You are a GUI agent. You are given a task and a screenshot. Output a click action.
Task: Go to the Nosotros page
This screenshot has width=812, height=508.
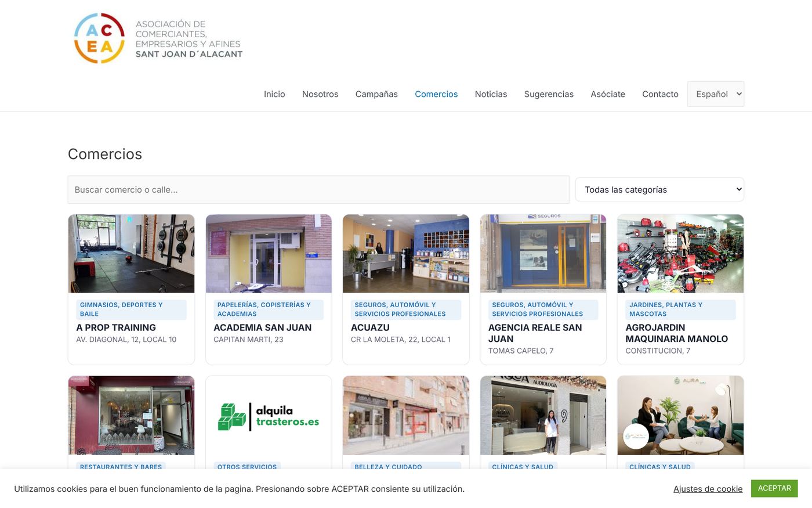click(320, 94)
